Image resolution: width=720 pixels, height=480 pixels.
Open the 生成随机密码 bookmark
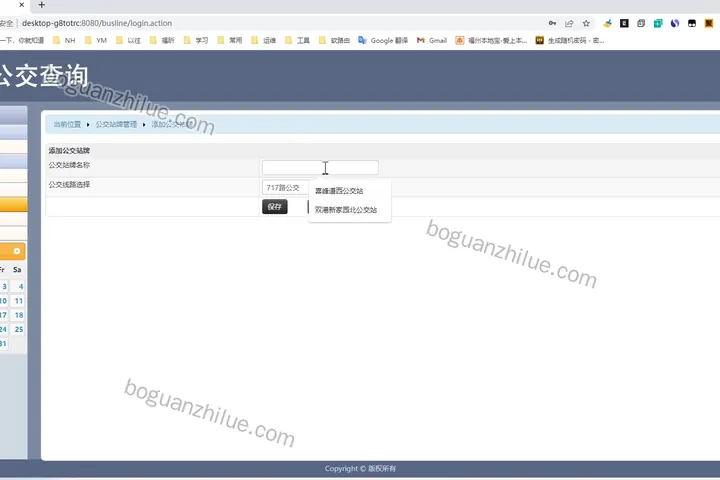click(x=570, y=40)
